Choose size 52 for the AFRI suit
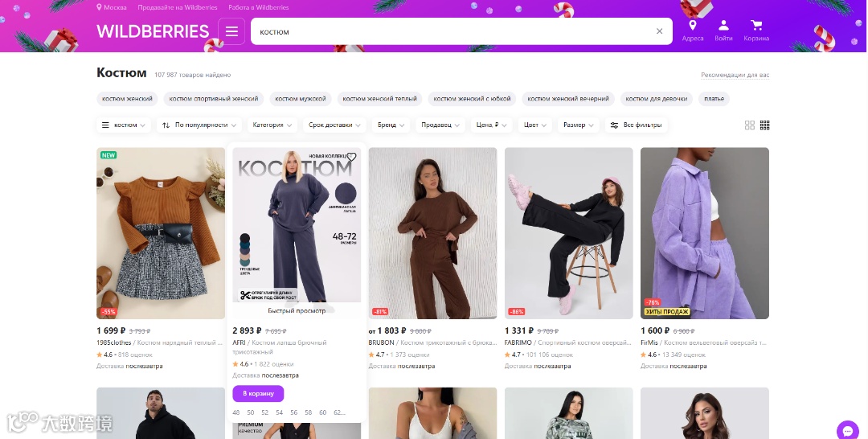 coord(264,412)
